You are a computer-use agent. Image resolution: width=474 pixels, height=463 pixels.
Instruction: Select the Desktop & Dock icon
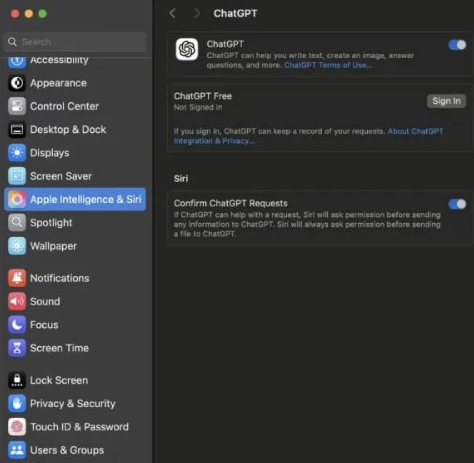point(17,130)
